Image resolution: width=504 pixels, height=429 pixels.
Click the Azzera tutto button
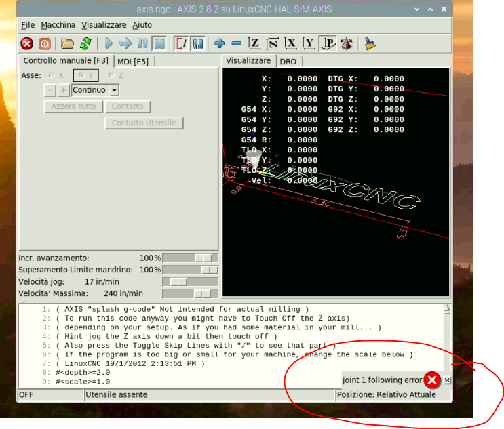click(74, 106)
